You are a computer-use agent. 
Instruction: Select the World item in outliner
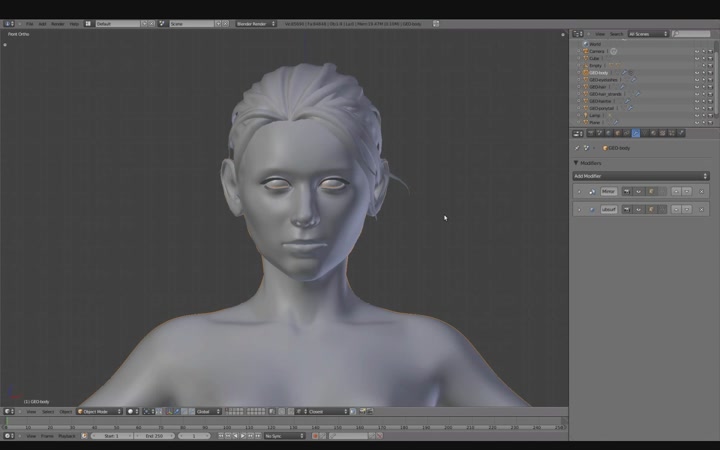[x=595, y=44]
